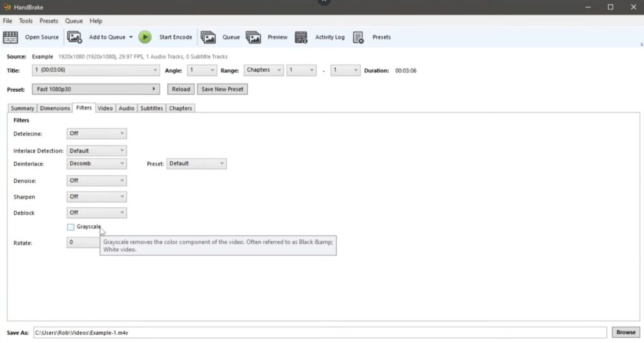The image size is (644, 343).
Task: Click the green Start Encode play icon
Action: [145, 37]
